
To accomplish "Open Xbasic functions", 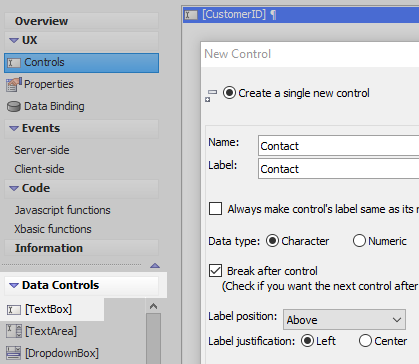I will point(53,229).
